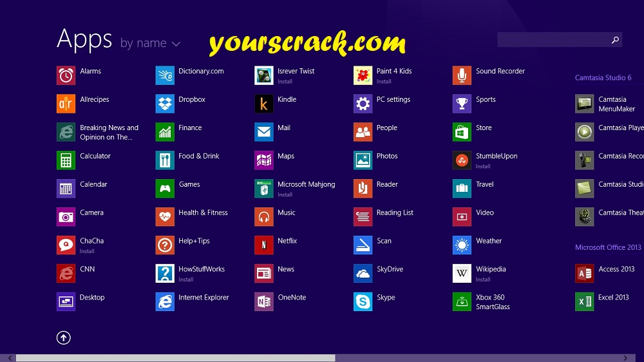
Task: Launch the Camera app icon
Action: coord(66,217)
